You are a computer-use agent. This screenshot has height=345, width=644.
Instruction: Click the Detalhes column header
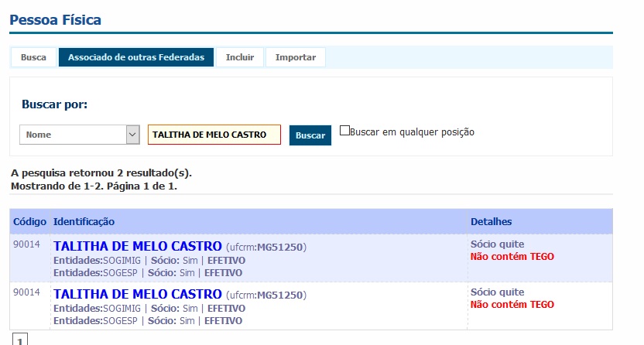491,222
